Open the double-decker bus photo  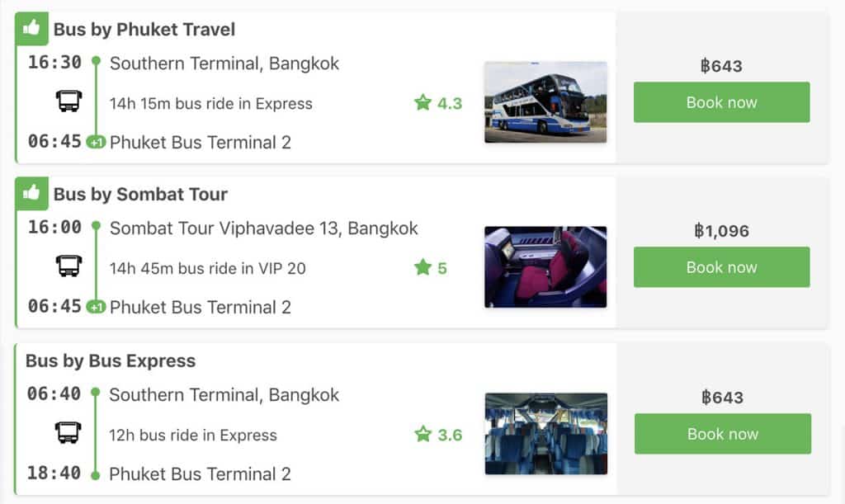pos(545,102)
